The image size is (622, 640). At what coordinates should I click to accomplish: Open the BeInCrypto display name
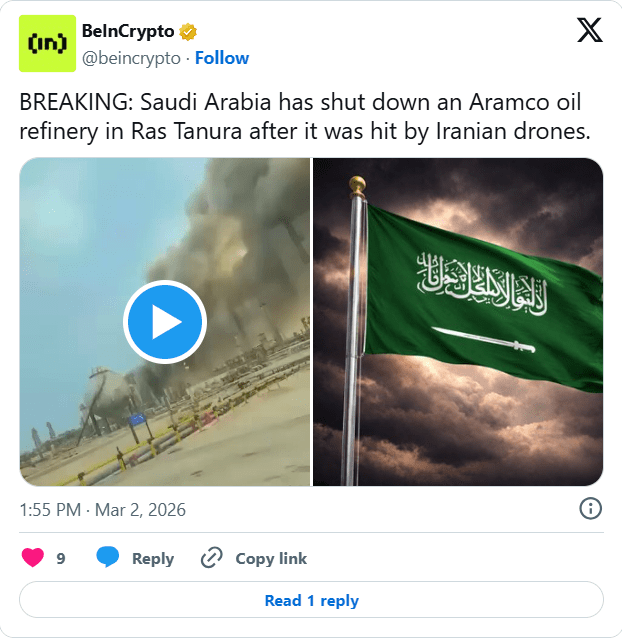[128, 31]
